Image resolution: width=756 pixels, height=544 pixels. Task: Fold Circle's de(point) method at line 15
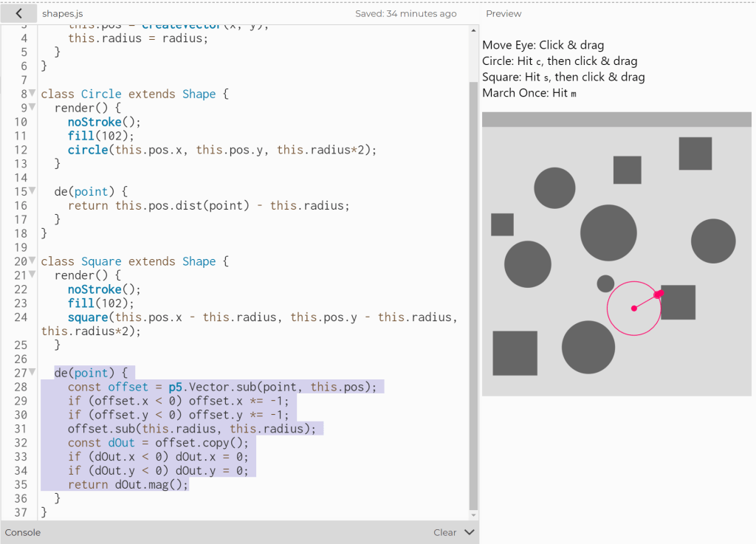[32, 192]
